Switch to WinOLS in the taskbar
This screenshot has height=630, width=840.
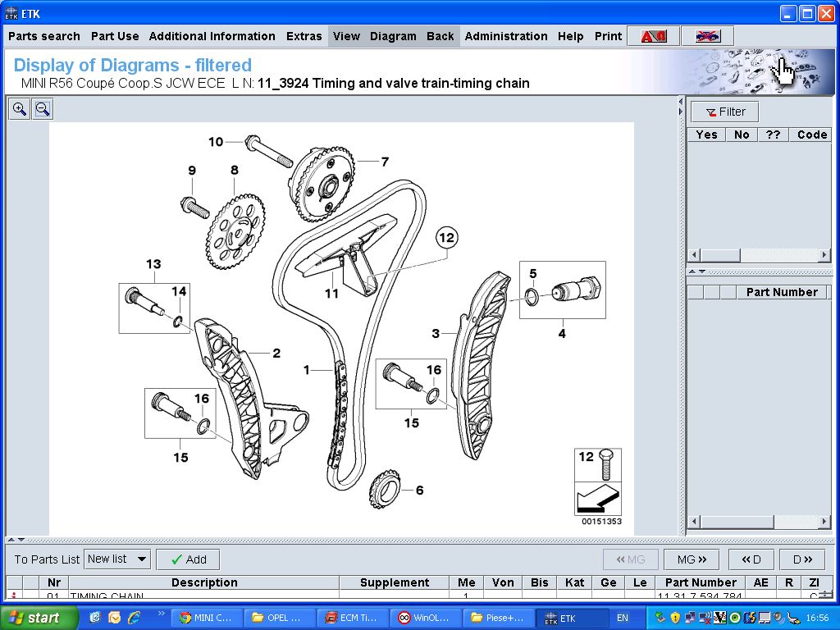click(x=426, y=618)
